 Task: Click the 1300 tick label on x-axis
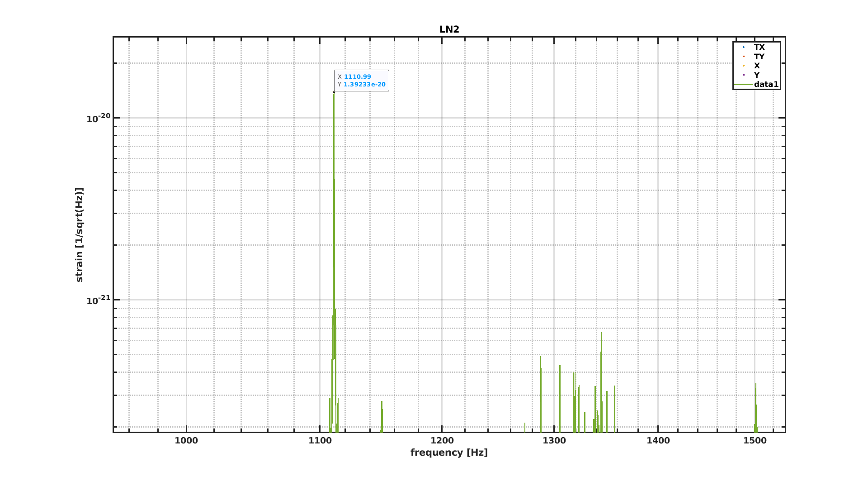click(554, 441)
